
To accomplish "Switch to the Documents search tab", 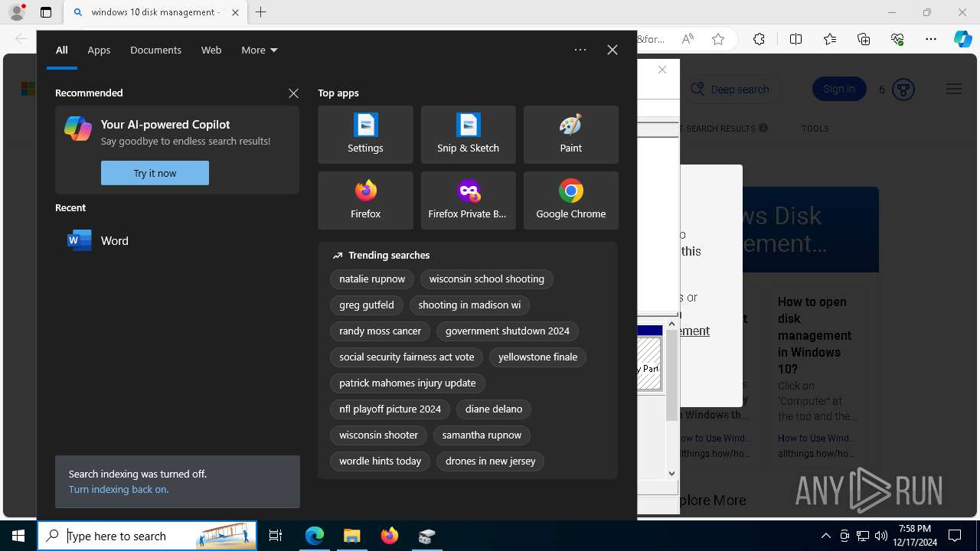I will click(x=155, y=50).
